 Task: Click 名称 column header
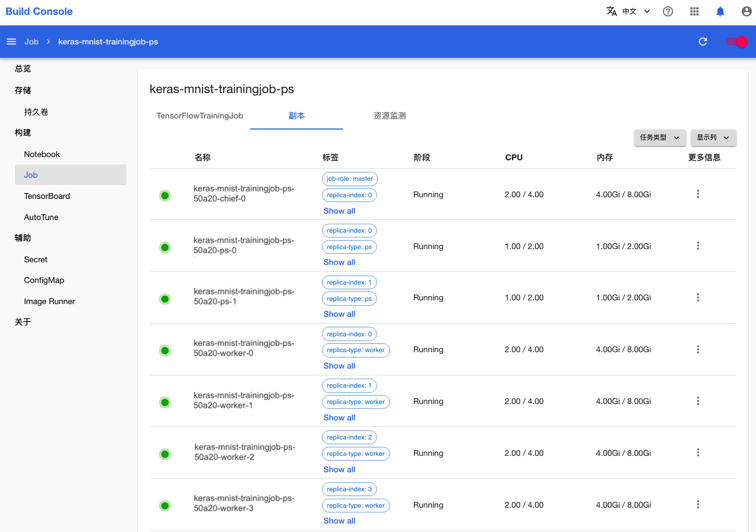202,158
